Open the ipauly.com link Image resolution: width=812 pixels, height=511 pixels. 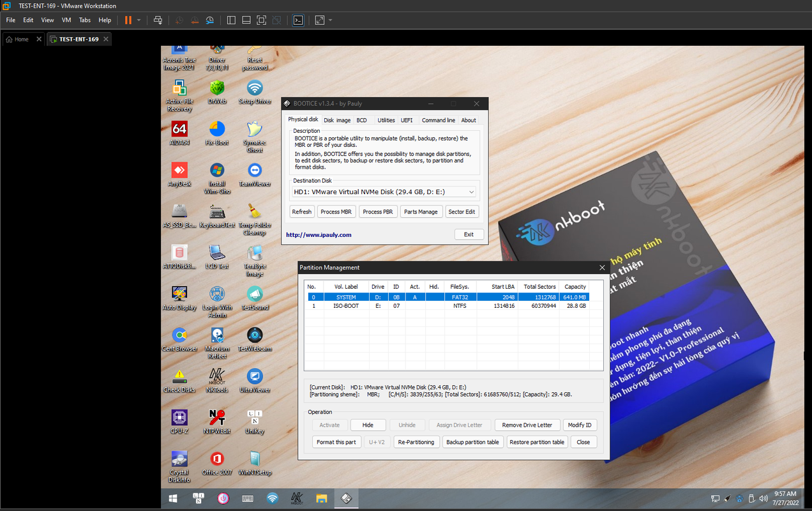(319, 234)
